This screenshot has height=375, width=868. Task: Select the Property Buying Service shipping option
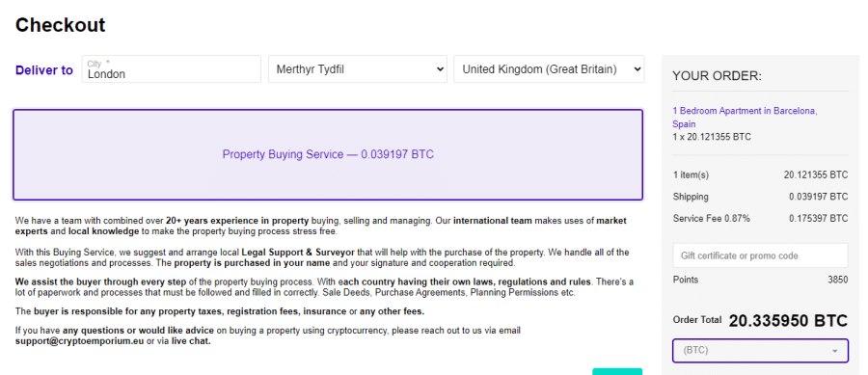click(328, 154)
